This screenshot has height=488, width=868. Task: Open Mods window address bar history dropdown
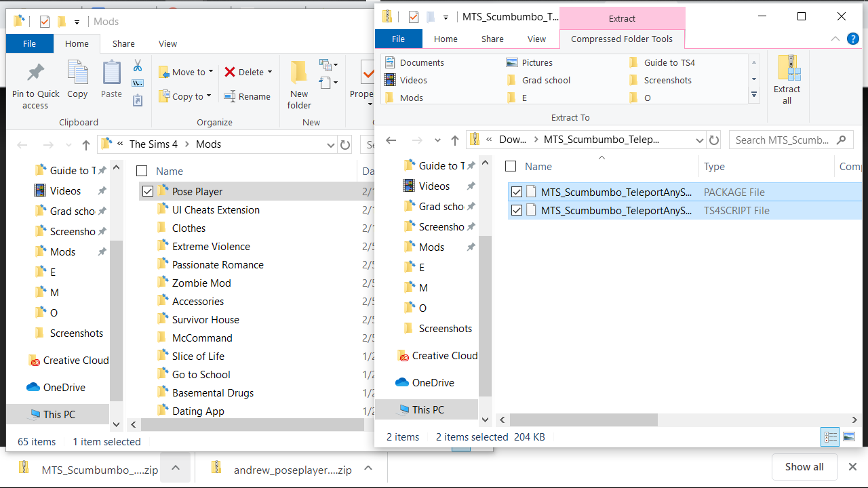[331, 144]
